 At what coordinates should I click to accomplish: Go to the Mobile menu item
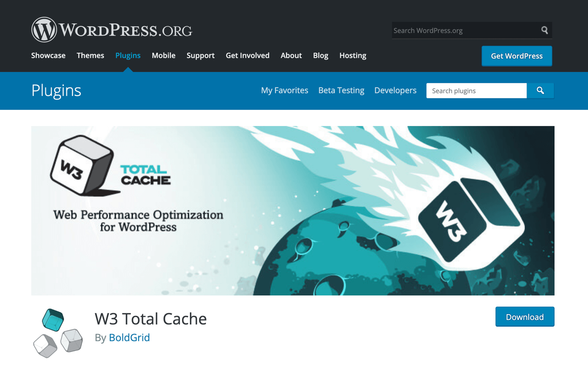[x=164, y=56]
